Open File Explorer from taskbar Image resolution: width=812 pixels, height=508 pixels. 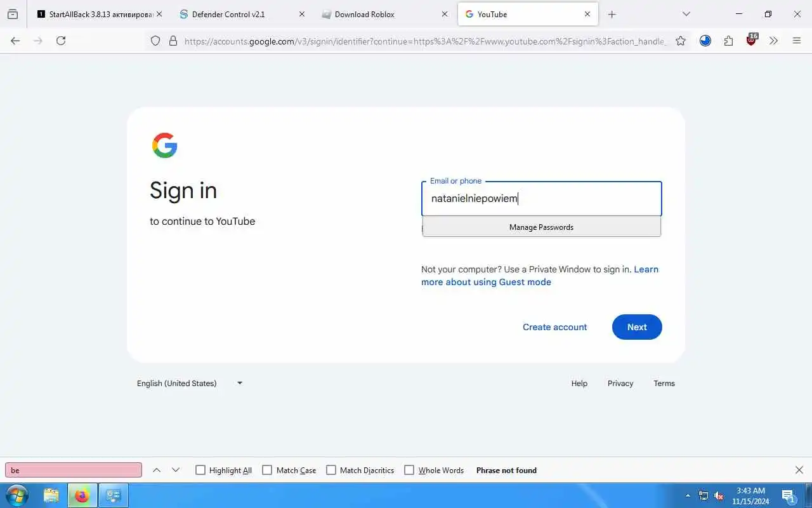click(51, 495)
